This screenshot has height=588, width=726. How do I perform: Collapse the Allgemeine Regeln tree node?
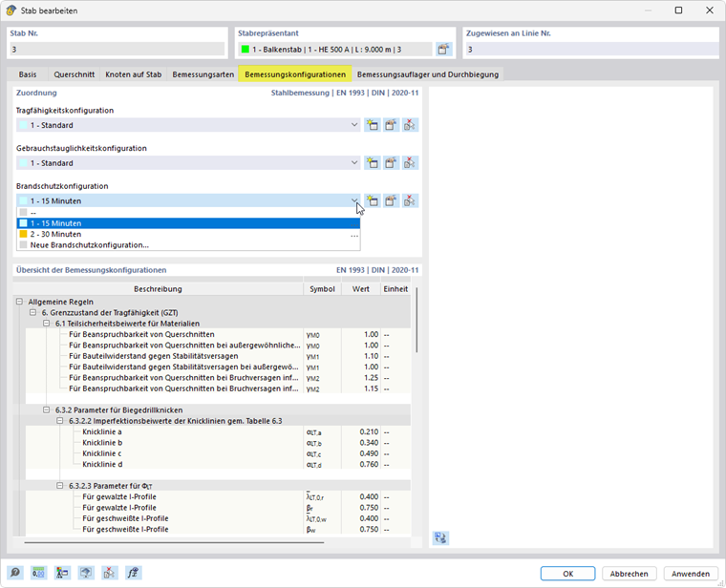click(x=19, y=302)
